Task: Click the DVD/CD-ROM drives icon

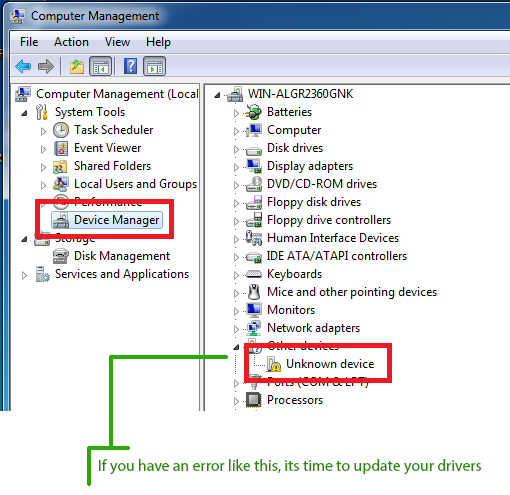Action: pos(254,184)
